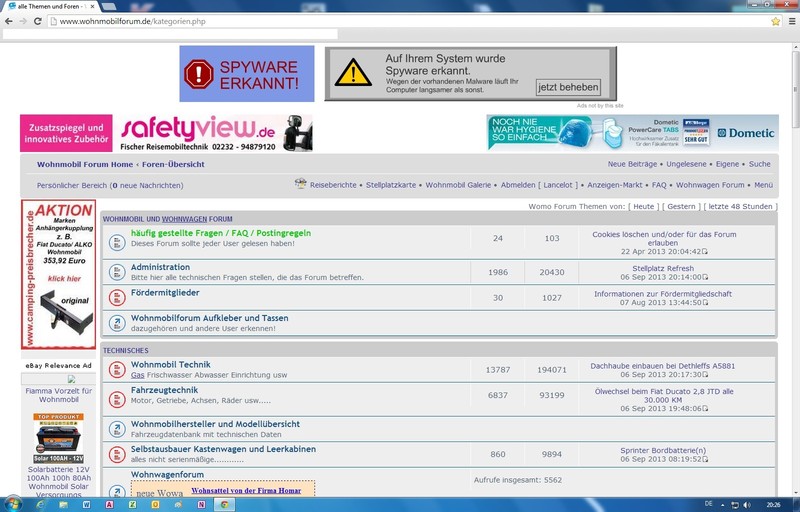Click the Aufkleber und Tassen forum icon
This screenshot has width=800, height=512.
click(116, 322)
